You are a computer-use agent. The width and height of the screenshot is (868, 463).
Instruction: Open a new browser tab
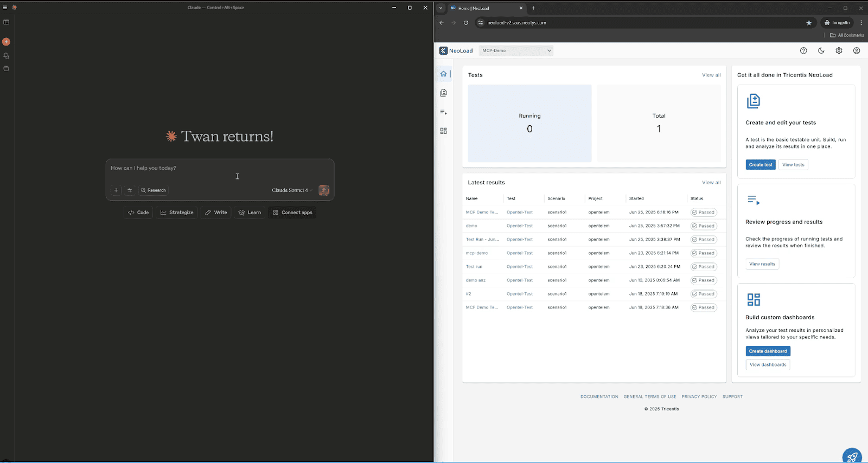tap(533, 8)
